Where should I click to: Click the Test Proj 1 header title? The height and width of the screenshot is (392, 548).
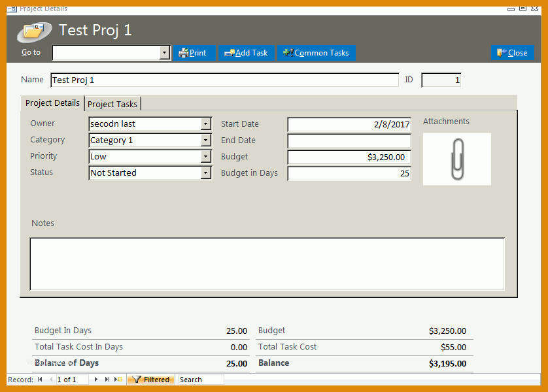point(95,30)
